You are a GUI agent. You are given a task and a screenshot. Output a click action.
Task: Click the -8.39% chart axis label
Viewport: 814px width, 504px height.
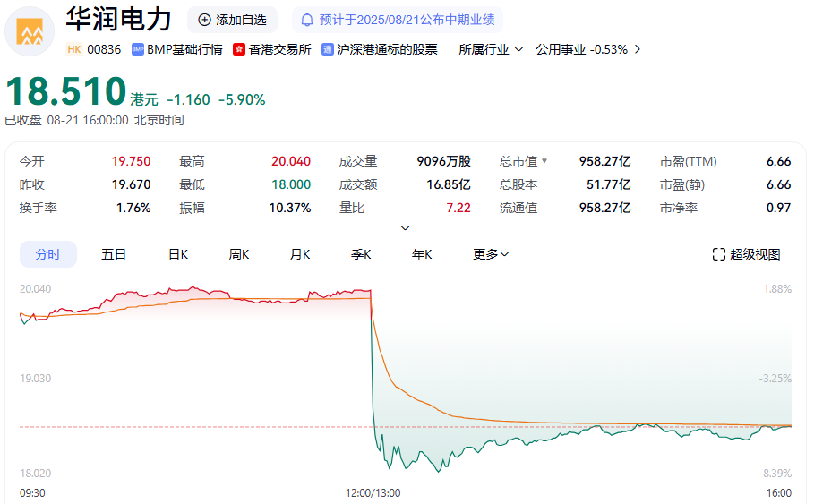click(775, 474)
